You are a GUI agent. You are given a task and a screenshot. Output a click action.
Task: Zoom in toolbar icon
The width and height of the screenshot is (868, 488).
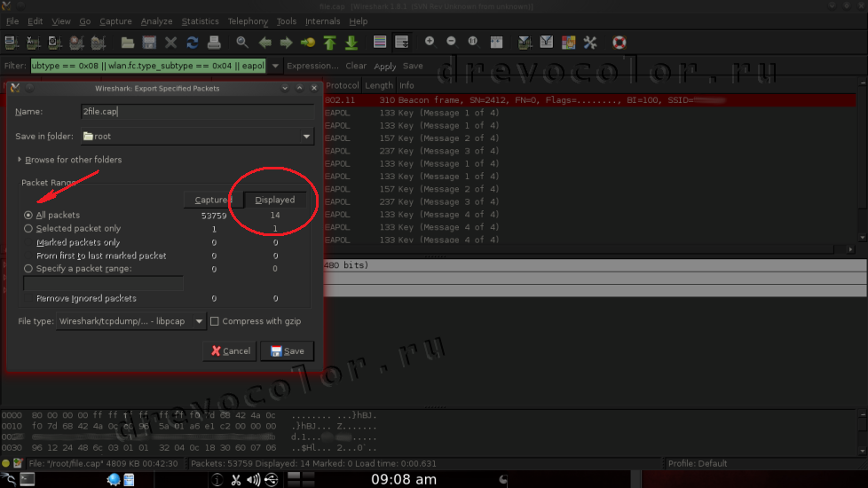[x=430, y=42]
